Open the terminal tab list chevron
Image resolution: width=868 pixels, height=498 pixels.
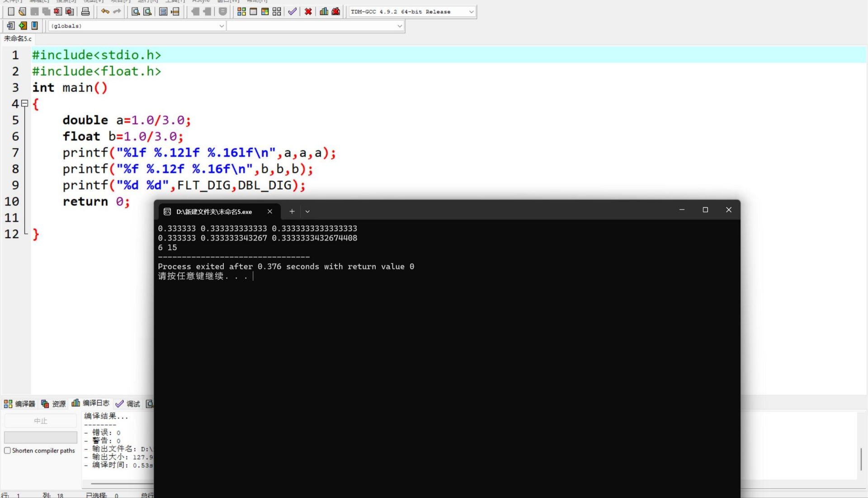(x=307, y=211)
